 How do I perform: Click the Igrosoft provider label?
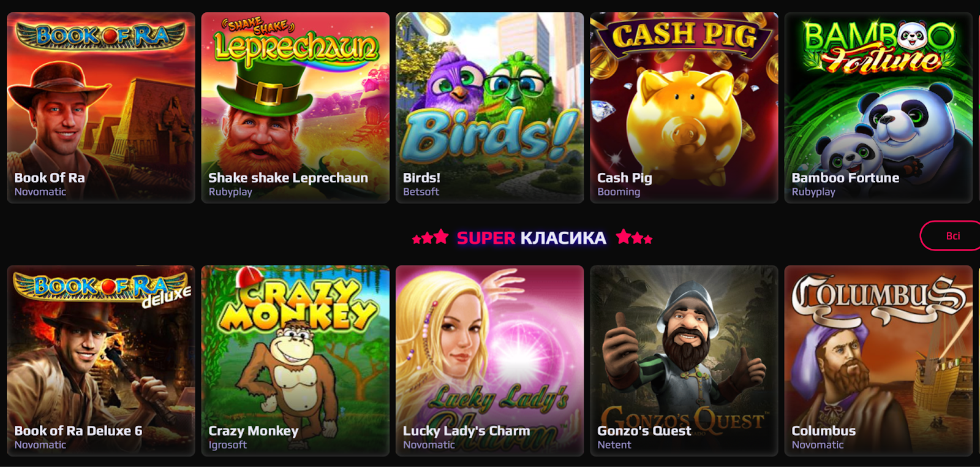(x=228, y=445)
